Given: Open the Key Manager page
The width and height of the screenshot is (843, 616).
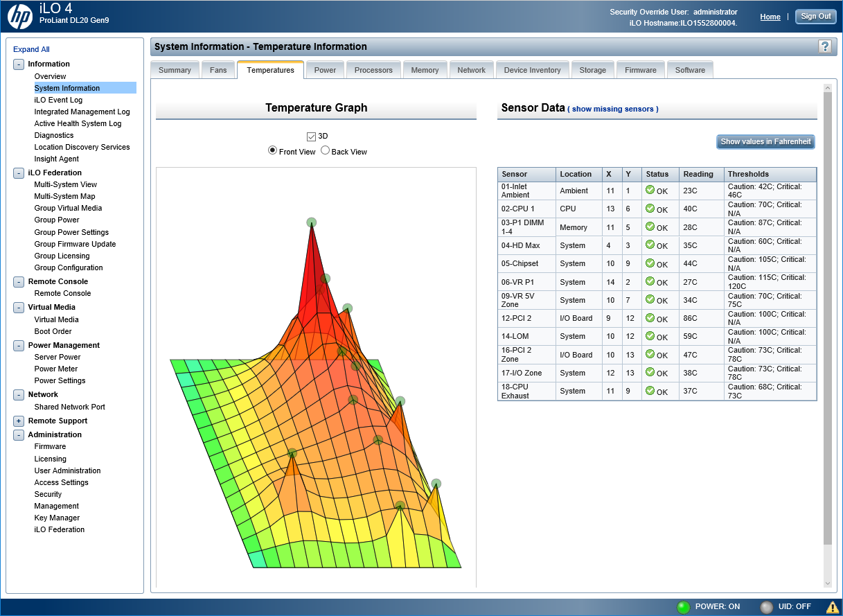Looking at the screenshot, I should [x=57, y=518].
